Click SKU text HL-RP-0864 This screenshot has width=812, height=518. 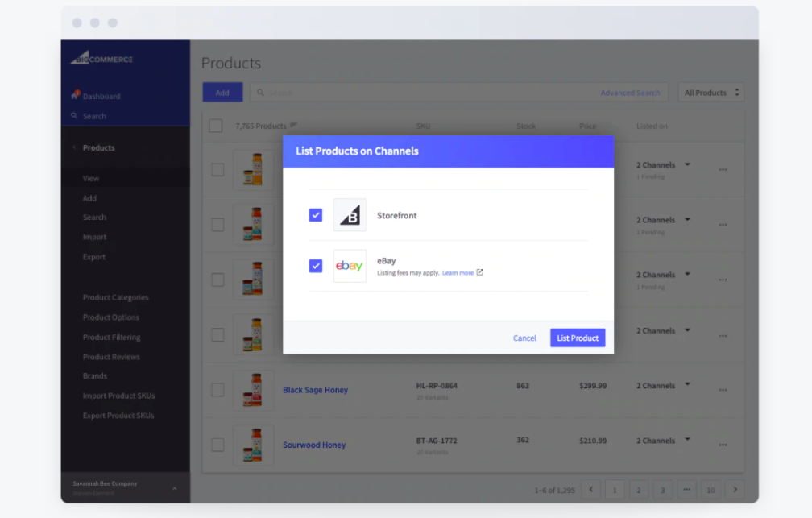point(437,385)
